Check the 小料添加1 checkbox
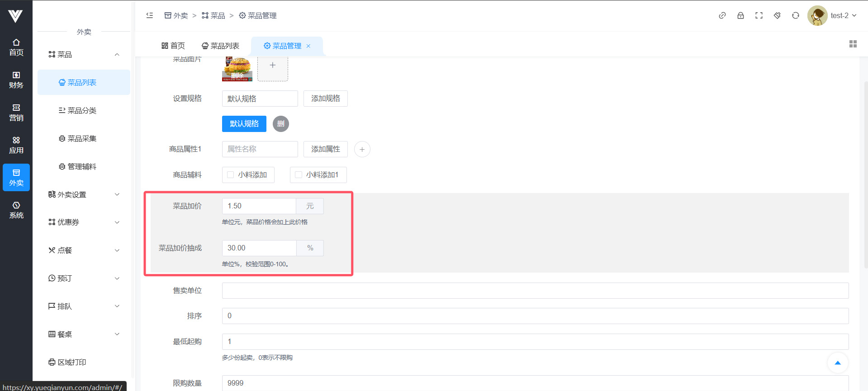Screen dimensions: 868x391 (299, 175)
